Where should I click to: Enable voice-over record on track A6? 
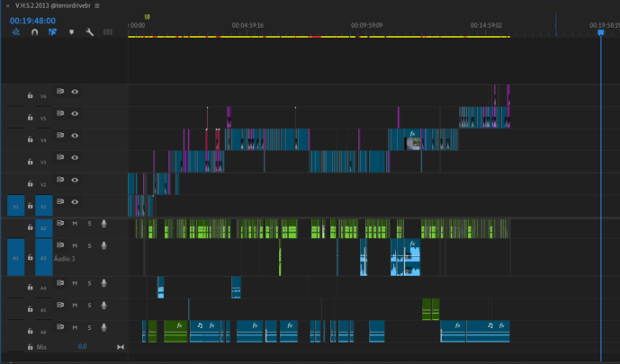click(x=103, y=328)
